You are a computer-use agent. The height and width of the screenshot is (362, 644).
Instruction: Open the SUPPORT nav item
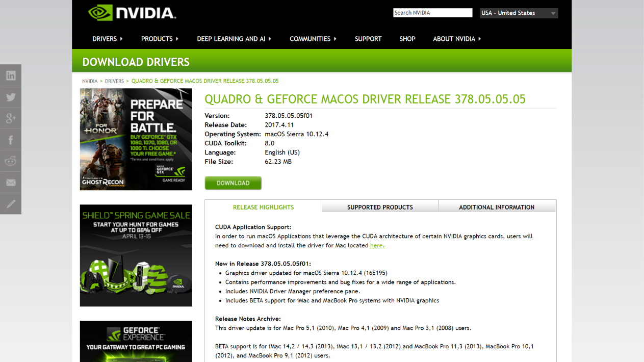(368, 39)
